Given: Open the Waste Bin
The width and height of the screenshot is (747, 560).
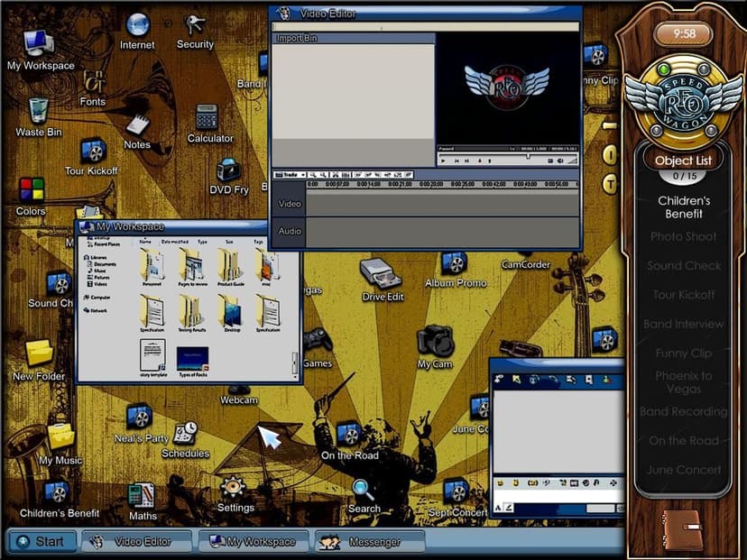Looking at the screenshot, I should click(x=38, y=111).
